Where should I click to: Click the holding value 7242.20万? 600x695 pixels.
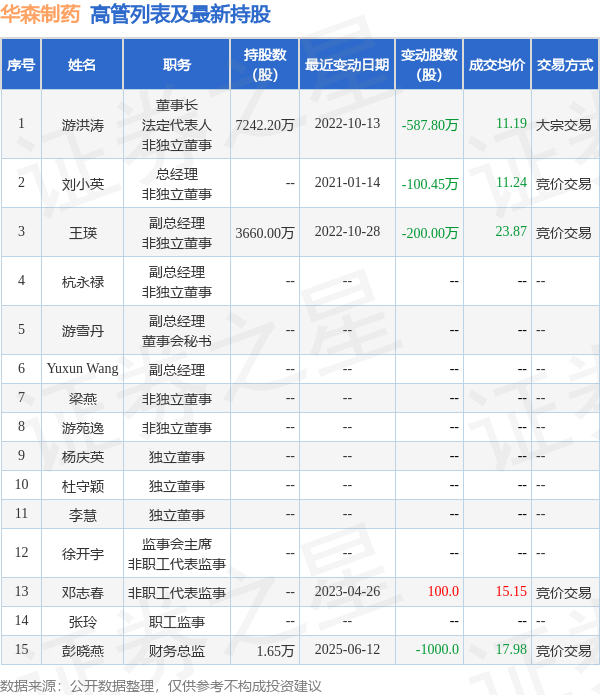pyautogui.click(x=265, y=125)
